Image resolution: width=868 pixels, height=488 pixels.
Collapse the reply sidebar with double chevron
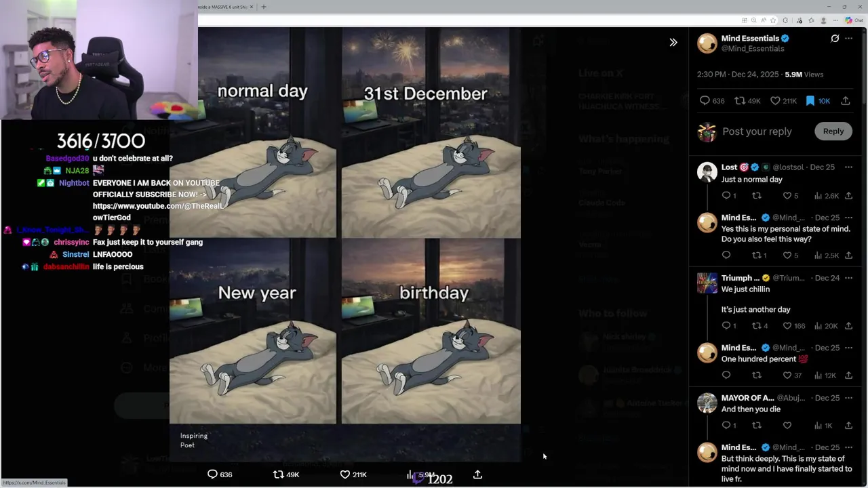[673, 42]
